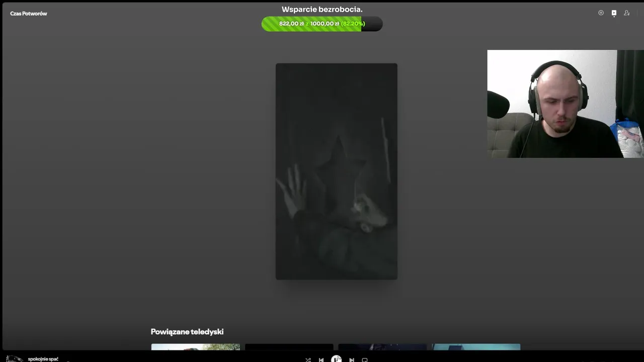Click the 'Wsparcie bezrobocia.' goal title
Viewport: 644px width, 362px height.
pyautogui.click(x=322, y=10)
